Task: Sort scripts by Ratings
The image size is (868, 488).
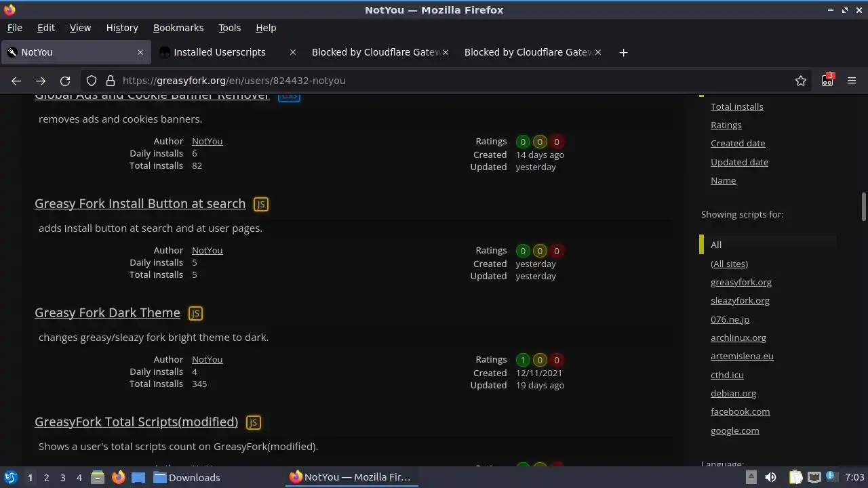Action: tap(726, 125)
